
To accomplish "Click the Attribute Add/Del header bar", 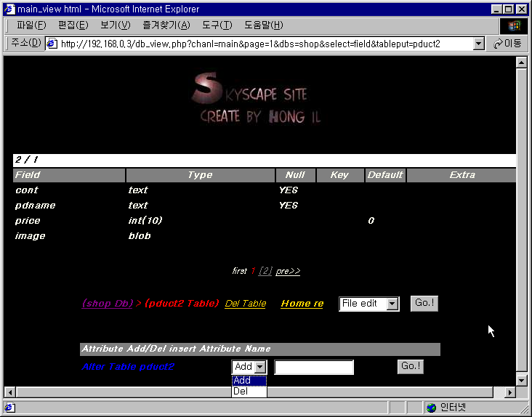I will 260,349.
